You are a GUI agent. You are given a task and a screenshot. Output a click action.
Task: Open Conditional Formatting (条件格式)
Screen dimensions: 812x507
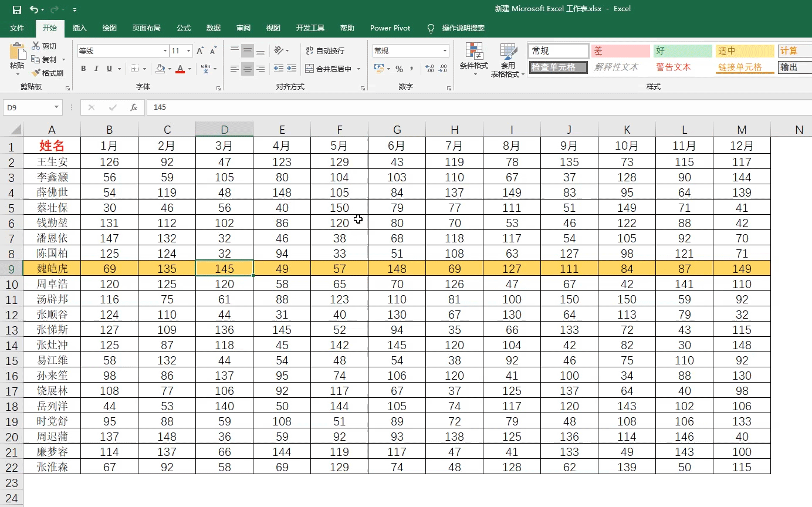473,59
